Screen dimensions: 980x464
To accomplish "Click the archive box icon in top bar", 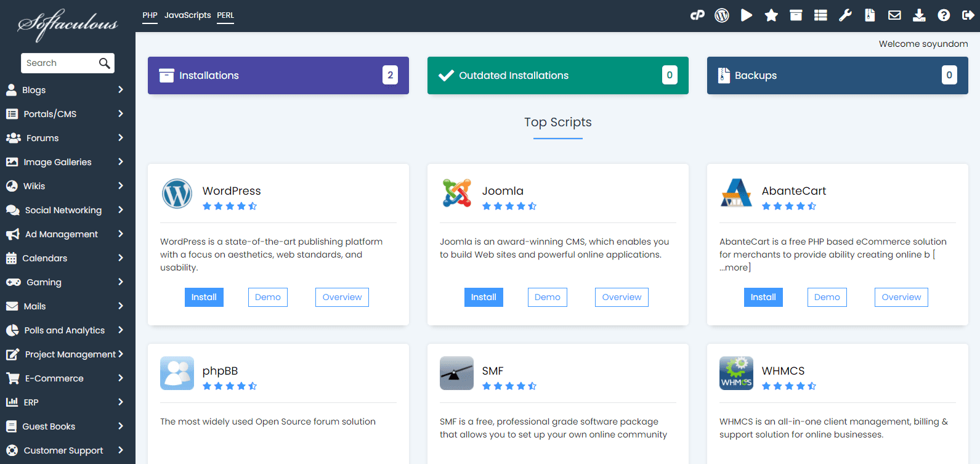I will pyautogui.click(x=796, y=15).
